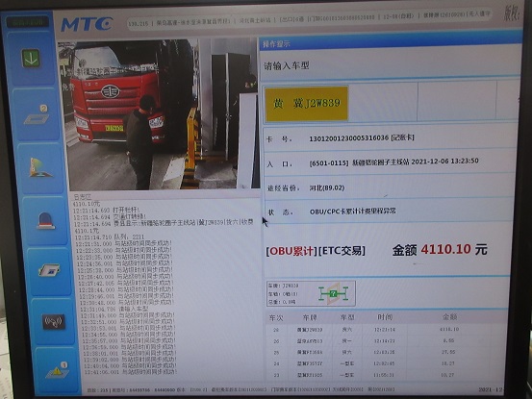This screenshot has width=532, height=399.
Task: Click the table row with amount 27.55
Action: [387, 352]
